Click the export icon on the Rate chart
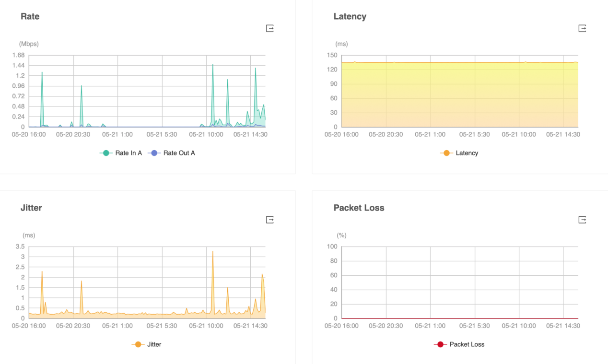This screenshot has width=608, height=364. tap(270, 29)
